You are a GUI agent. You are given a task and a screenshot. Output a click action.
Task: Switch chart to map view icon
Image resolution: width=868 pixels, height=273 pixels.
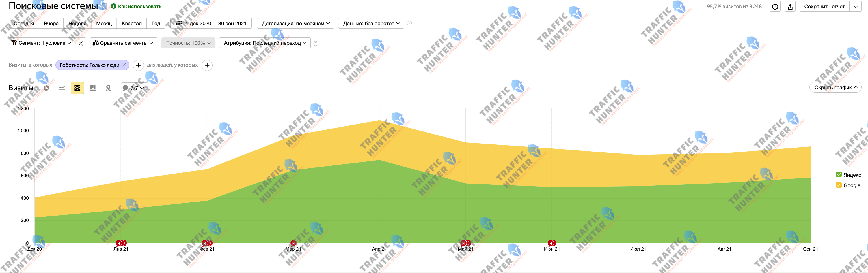(108, 88)
